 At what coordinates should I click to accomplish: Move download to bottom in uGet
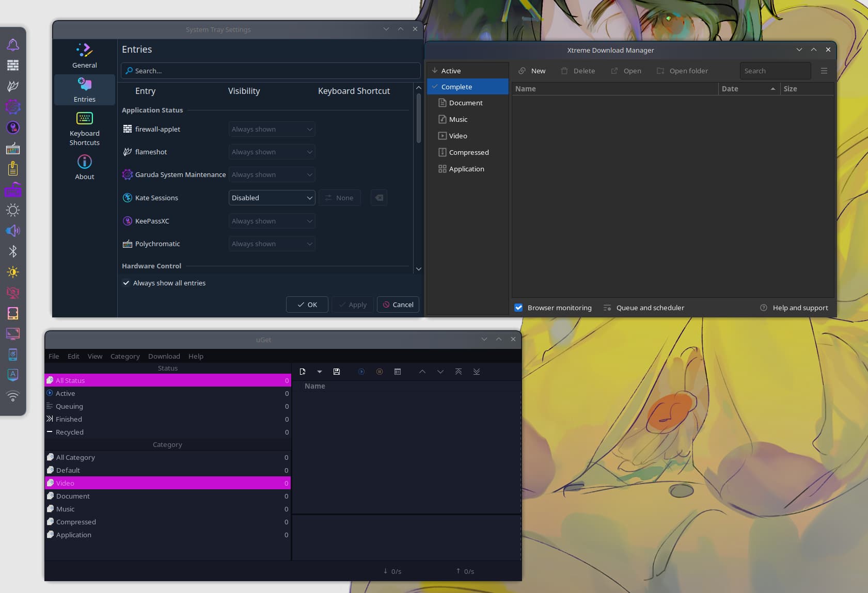coord(477,372)
